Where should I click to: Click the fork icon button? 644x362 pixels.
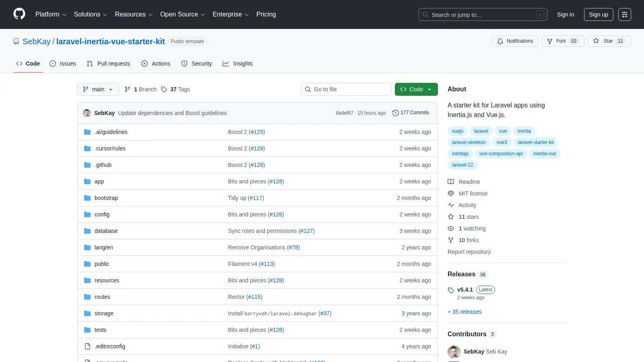(x=550, y=41)
